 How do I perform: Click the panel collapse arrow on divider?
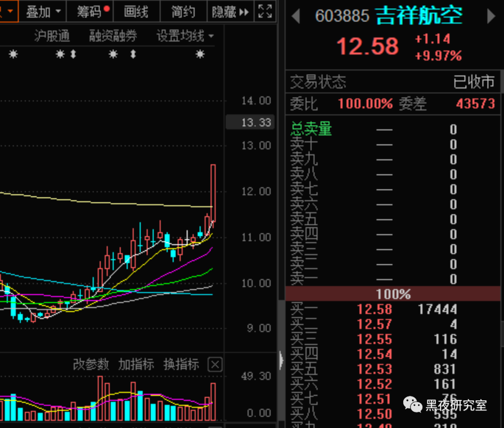[x=281, y=360]
